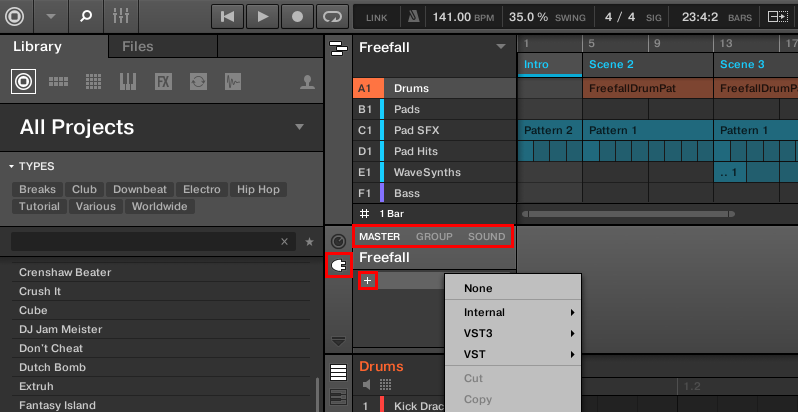Click the Plug-in icon beside Freefall
This screenshot has width=798, height=412.
point(338,267)
